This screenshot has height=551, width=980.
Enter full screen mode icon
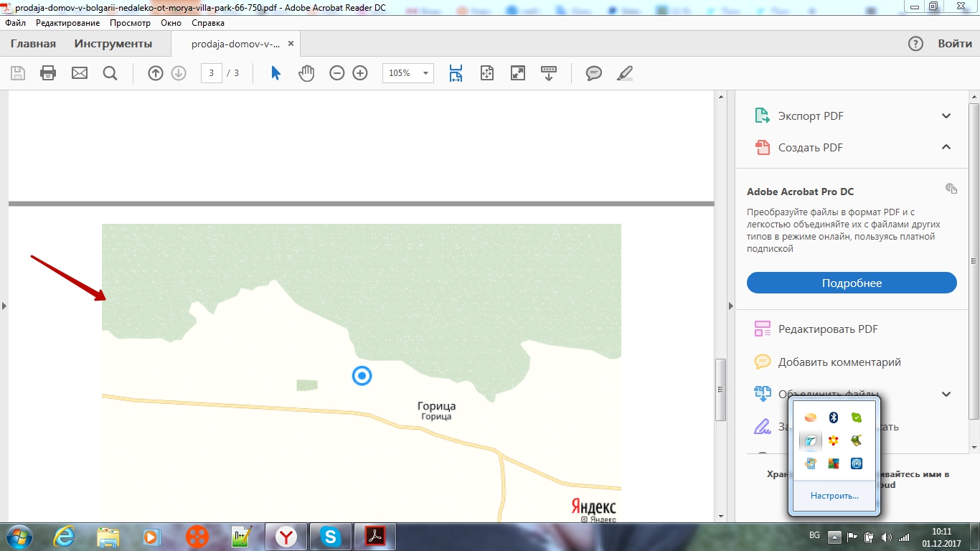(x=518, y=72)
